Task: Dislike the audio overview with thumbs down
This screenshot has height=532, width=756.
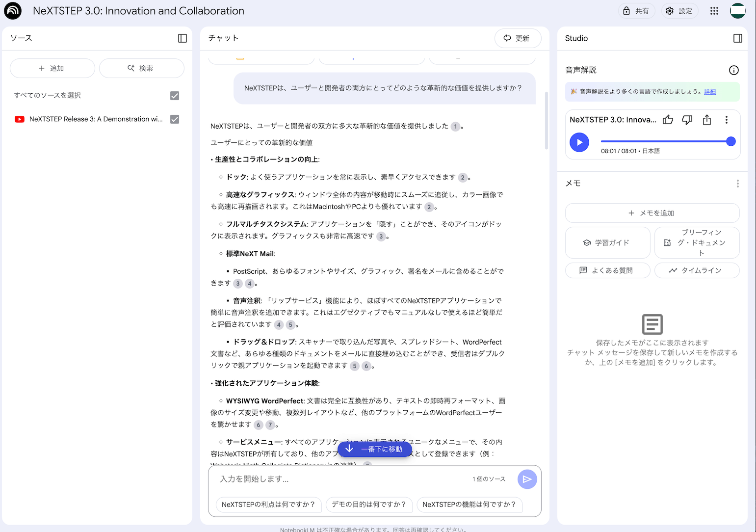Action: coord(687,120)
